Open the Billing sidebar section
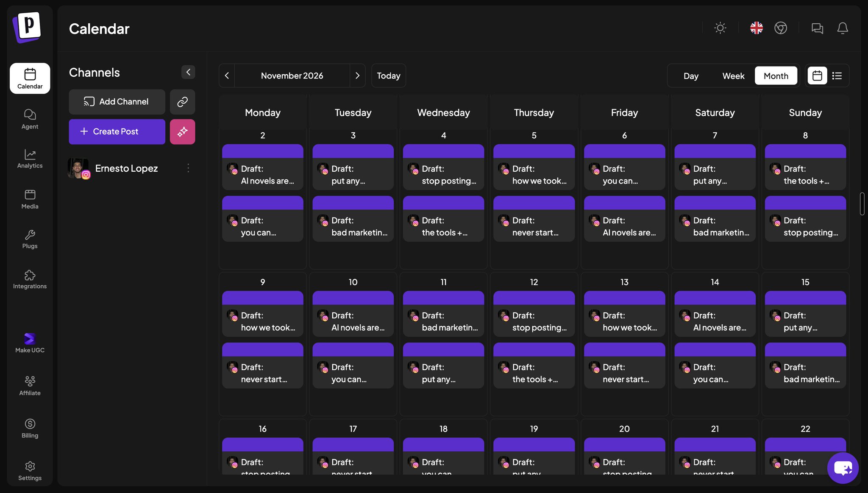The width and height of the screenshot is (868, 493). point(30,428)
